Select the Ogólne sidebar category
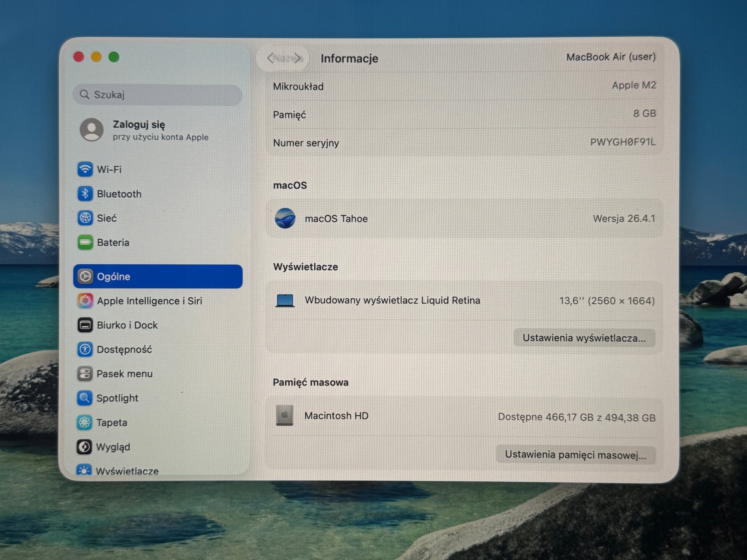This screenshot has height=560, width=747. [158, 276]
